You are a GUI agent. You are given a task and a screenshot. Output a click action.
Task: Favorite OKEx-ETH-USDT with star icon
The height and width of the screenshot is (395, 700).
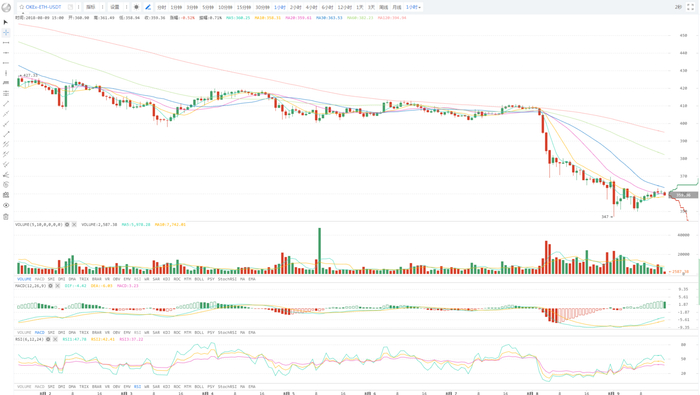click(21, 7)
